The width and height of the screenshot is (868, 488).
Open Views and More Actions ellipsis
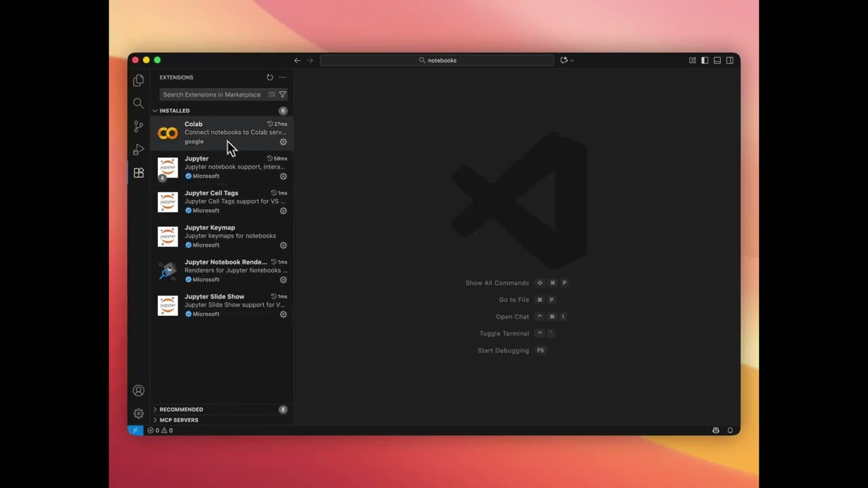tap(282, 77)
